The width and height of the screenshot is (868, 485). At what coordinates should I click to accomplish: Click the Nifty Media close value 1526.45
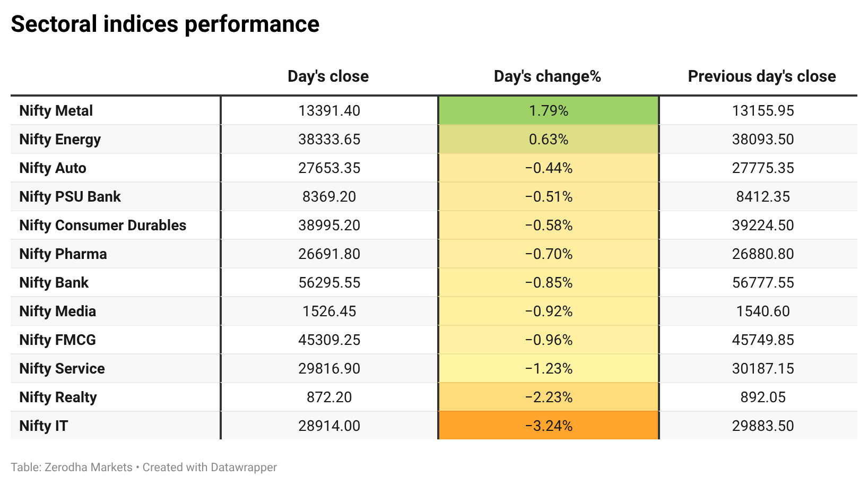pos(329,311)
